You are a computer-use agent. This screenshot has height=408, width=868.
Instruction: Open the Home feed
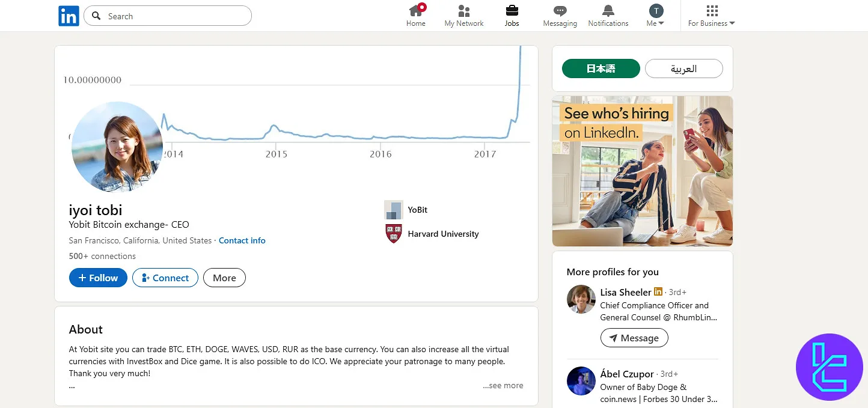click(x=416, y=16)
